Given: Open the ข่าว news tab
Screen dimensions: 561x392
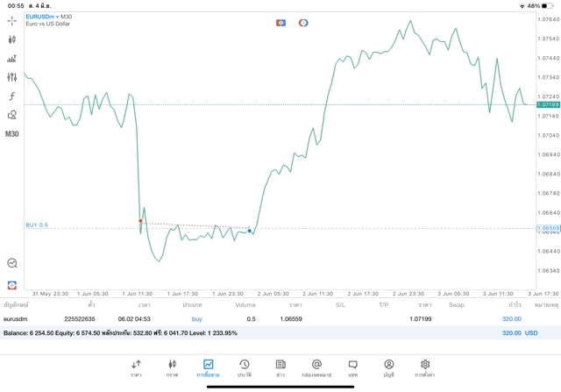Looking at the screenshot, I should [x=280, y=367].
